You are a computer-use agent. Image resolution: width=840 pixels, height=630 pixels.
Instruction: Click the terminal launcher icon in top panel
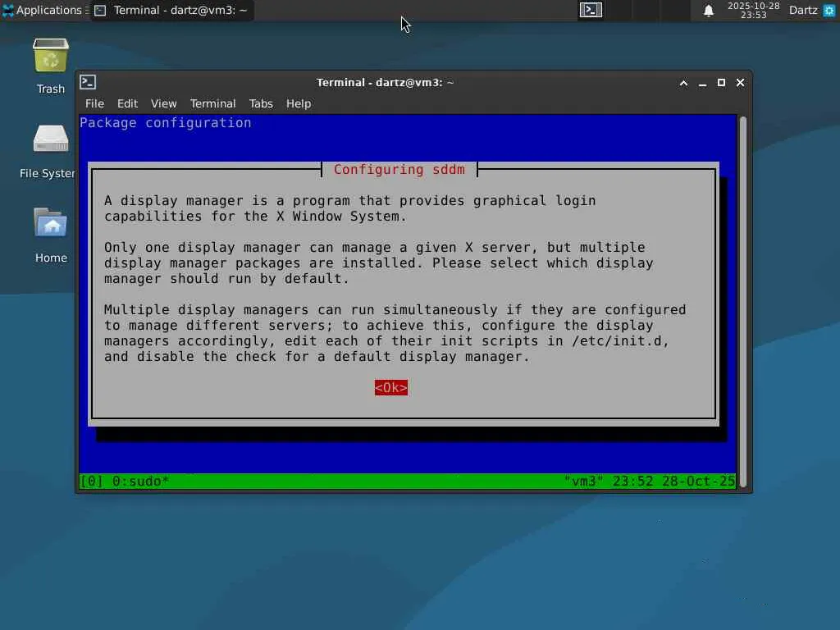coord(591,10)
